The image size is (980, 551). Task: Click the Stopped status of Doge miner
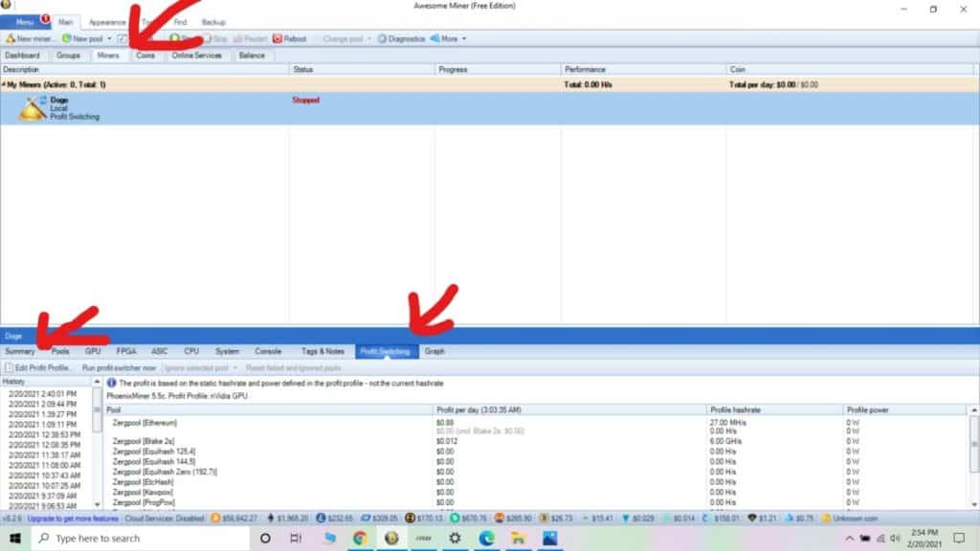[305, 99]
